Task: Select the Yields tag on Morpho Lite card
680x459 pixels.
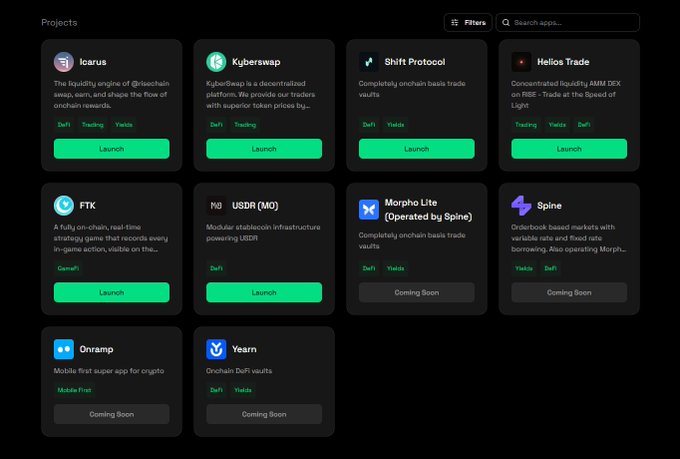Action: point(396,269)
